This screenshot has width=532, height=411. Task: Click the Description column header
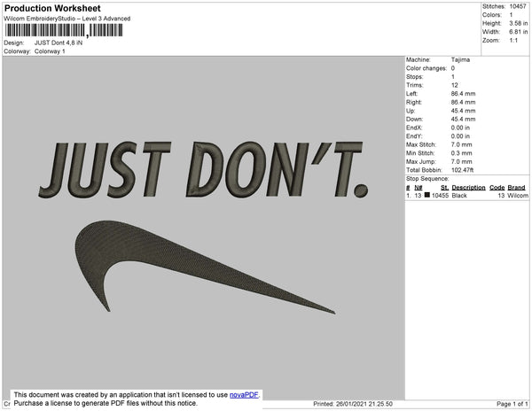tap(468, 188)
